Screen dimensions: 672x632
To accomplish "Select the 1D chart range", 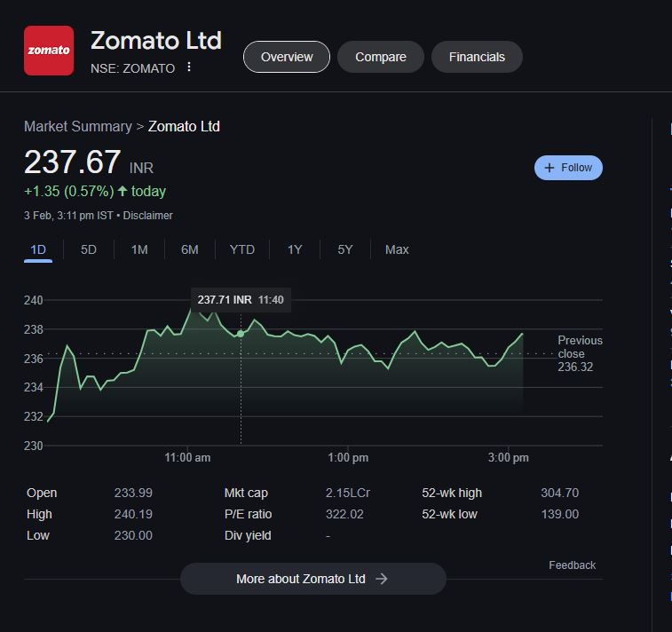I will tap(38, 249).
